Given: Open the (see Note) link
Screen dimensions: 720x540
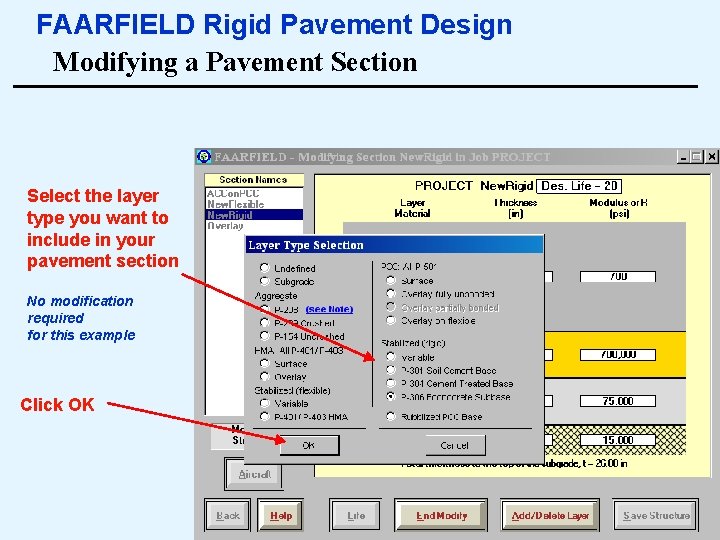Looking at the screenshot, I should (x=329, y=309).
